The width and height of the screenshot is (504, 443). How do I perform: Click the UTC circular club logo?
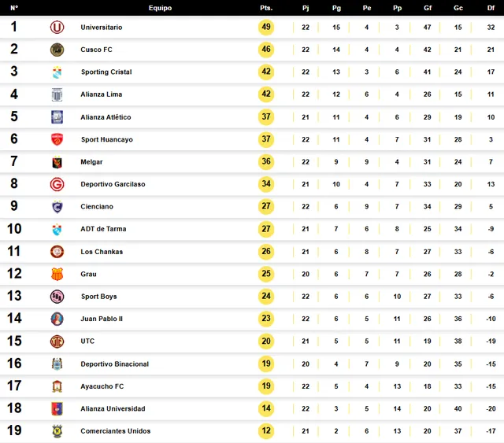(x=57, y=341)
